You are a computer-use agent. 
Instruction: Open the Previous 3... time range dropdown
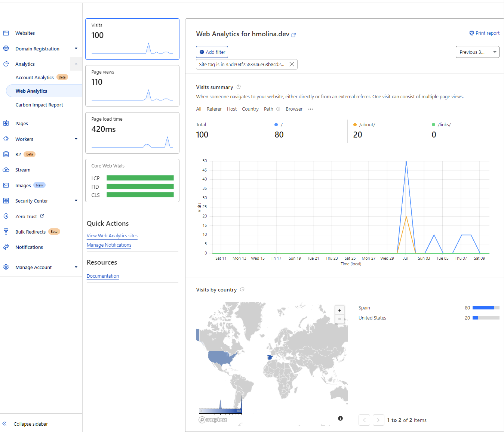pyautogui.click(x=477, y=52)
